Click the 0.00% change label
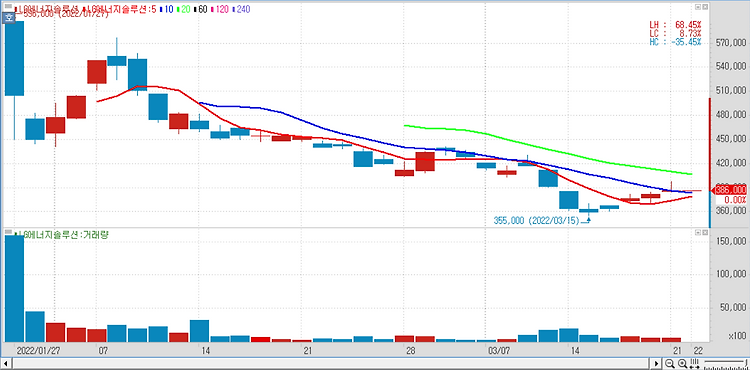This screenshot has height=370, width=750. pyautogui.click(x=735, y=200)
